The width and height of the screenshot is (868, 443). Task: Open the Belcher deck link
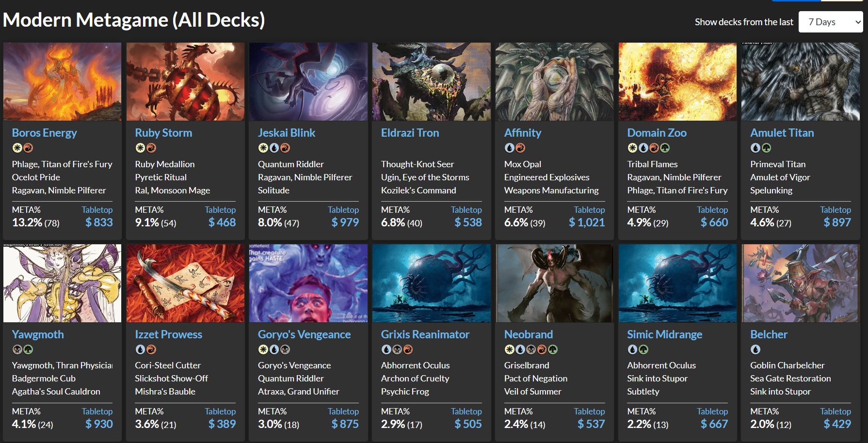coord(769,334)
